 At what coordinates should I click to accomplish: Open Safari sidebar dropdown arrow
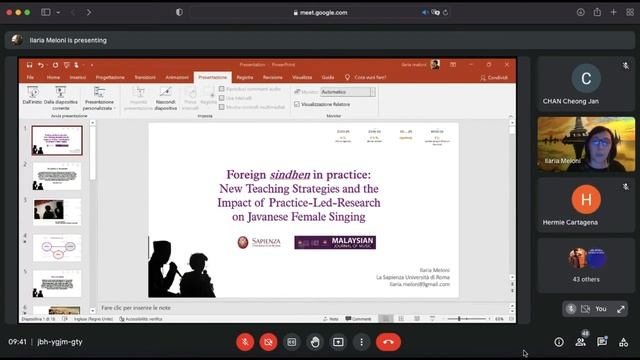[58, 13]
